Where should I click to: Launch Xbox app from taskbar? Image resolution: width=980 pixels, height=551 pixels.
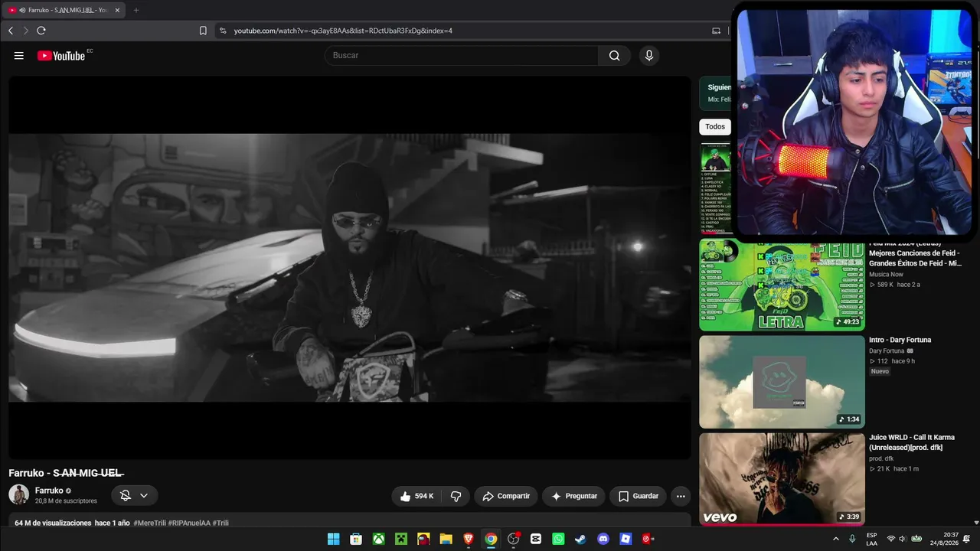[378, 539]
